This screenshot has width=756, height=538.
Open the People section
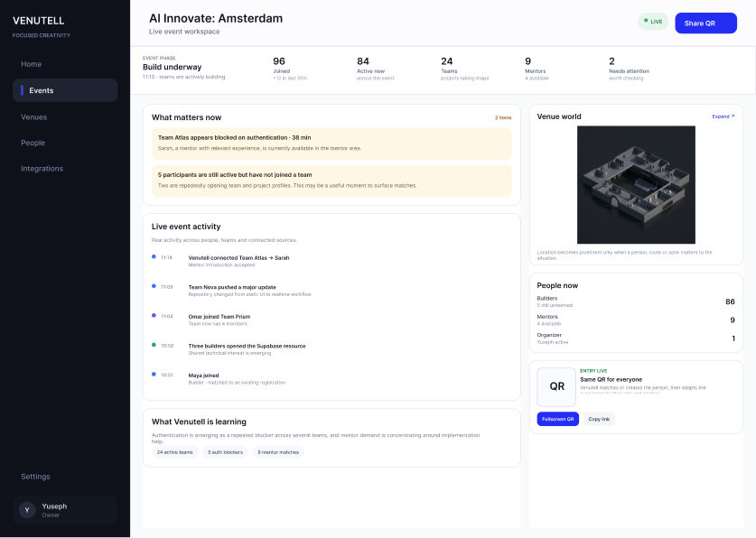point(33,143)
